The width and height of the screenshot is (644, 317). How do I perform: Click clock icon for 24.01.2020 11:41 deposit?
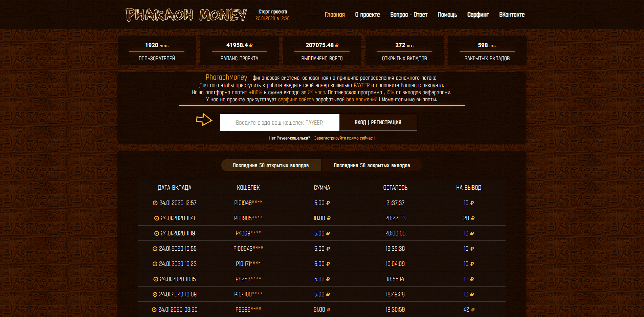click(x=156, y=218)
